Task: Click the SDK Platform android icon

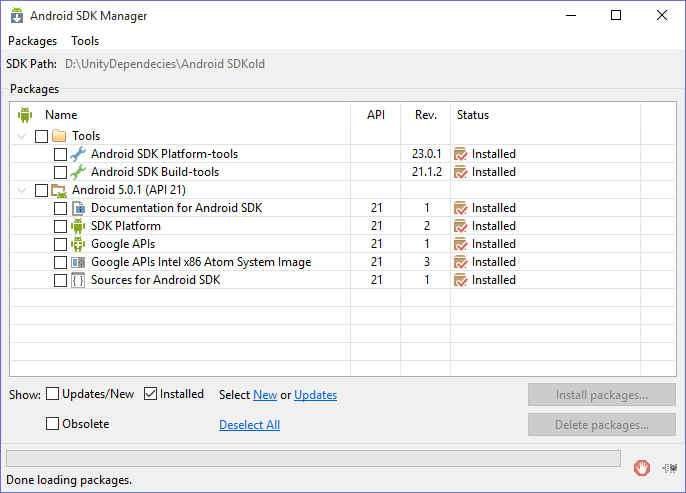Action: pyautogui.click(x=78, y=226)
